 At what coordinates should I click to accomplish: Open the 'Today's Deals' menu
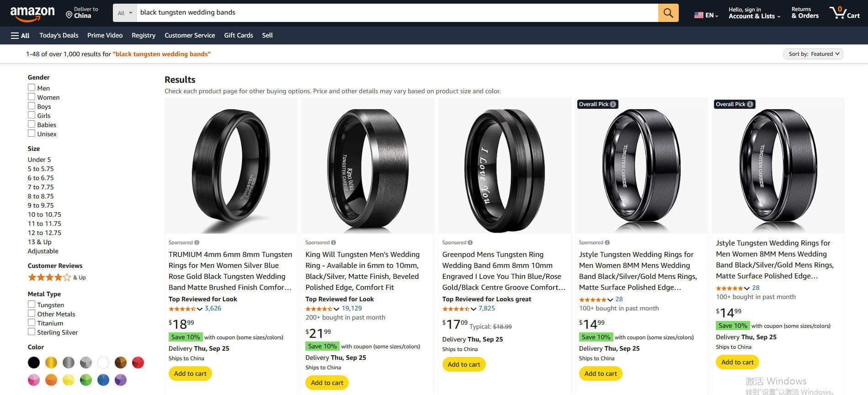point(59,35)
